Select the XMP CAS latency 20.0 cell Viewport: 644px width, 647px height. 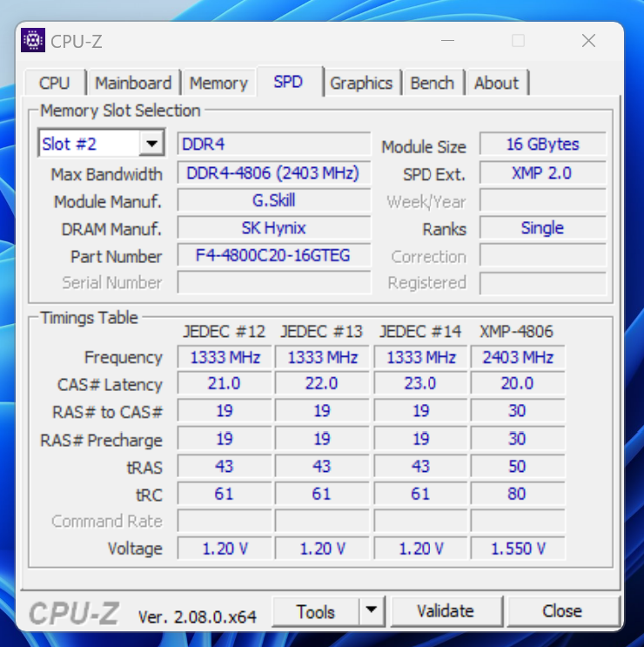(518, 384)
